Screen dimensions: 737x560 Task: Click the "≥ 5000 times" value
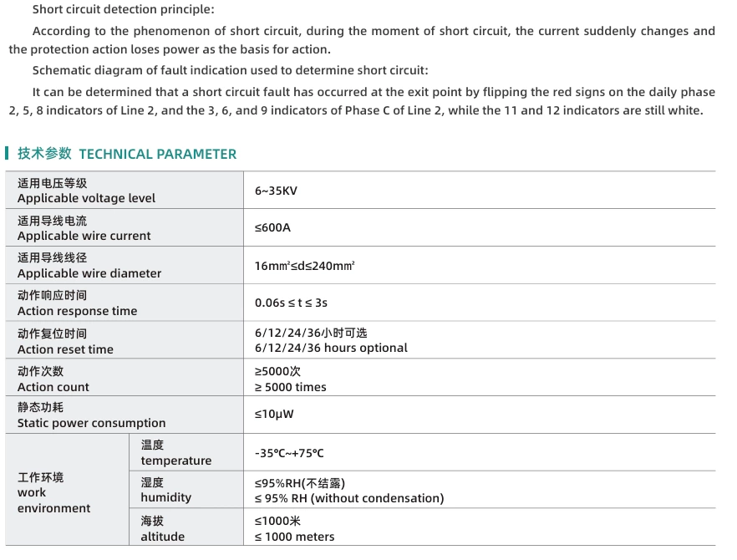click(290, 387)
